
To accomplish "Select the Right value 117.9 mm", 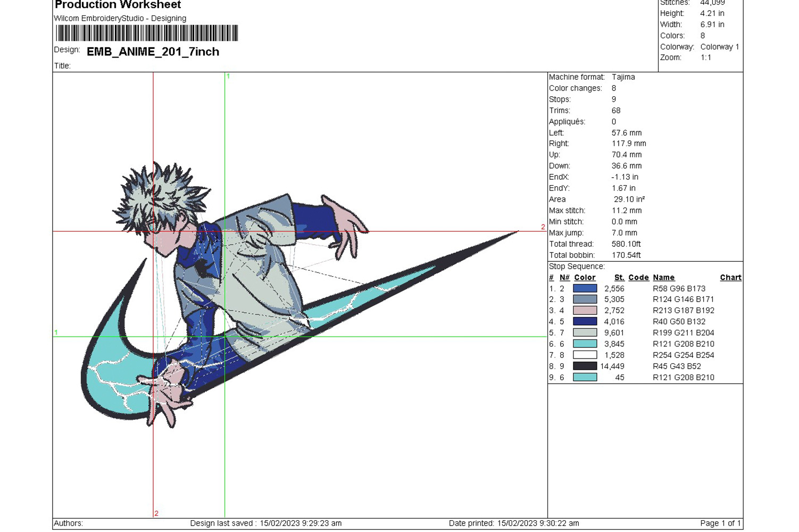I will [629, 144].
